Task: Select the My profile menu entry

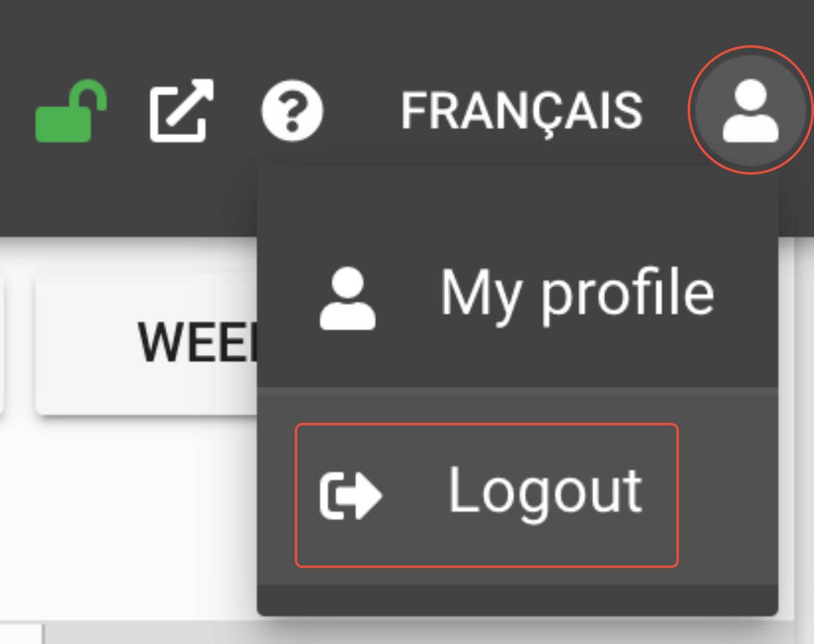Action: pyautogui.click(x=517, y=293)
